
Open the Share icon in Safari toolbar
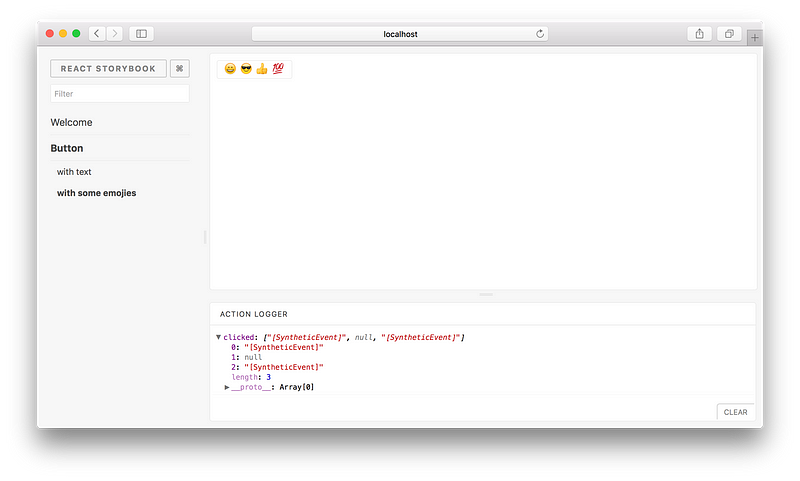point(699,34)
